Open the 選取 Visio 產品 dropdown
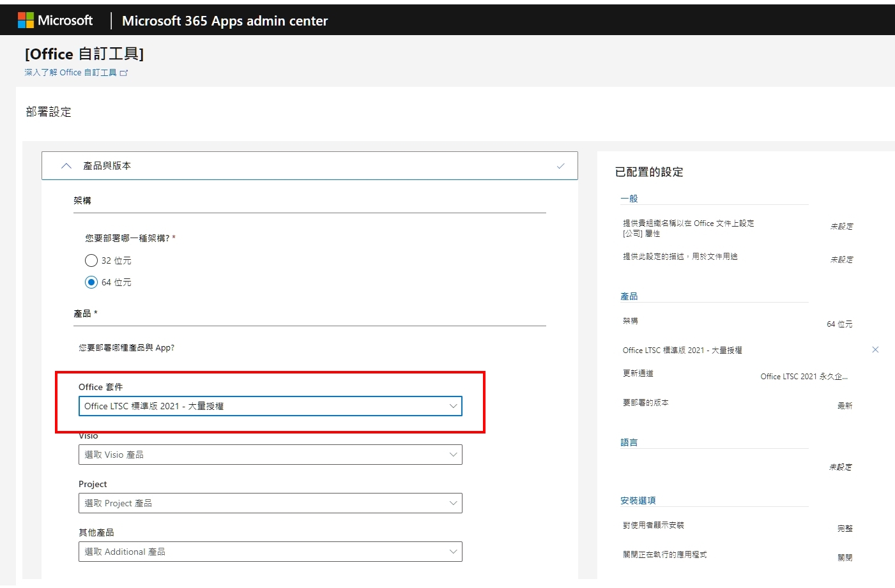Image resolution: width=895 pixels, height=588 pixels. pos(270,455)
